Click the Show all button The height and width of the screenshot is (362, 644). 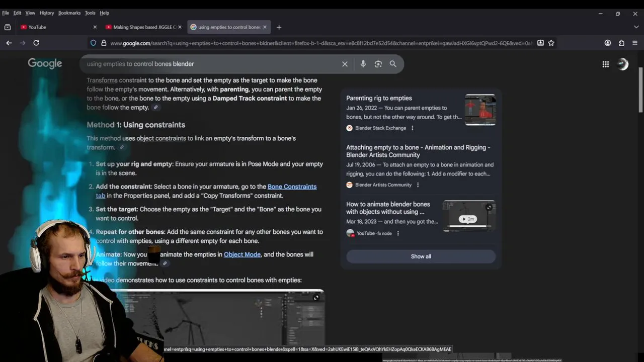[x=421, y=256]
